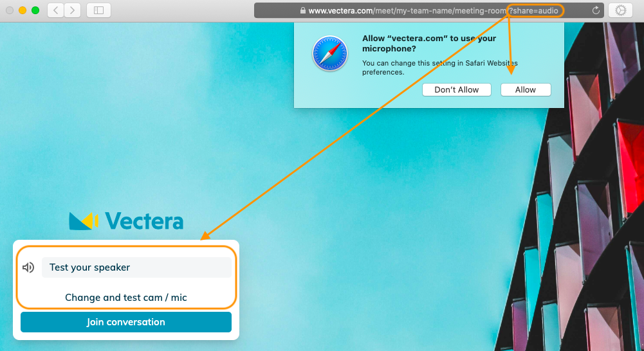Go back with Safari's back arrow
Screen dimensions: 644x351
point(56,10)
